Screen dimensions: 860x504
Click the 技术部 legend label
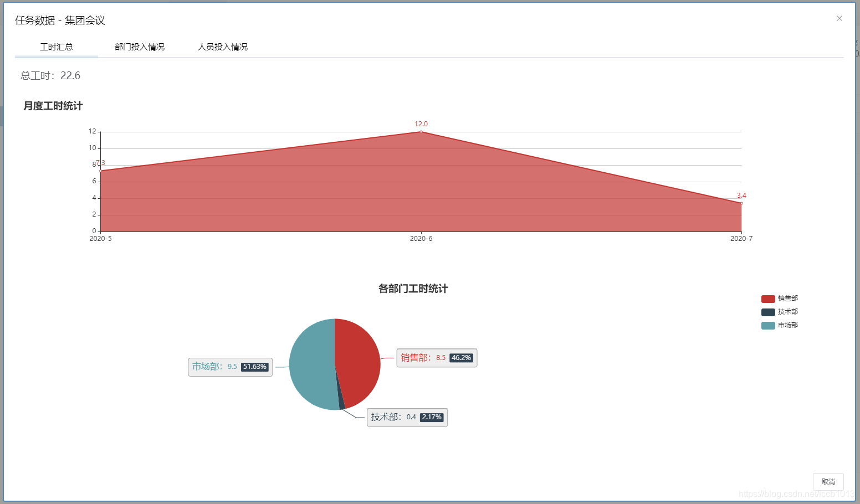point(788,312)
